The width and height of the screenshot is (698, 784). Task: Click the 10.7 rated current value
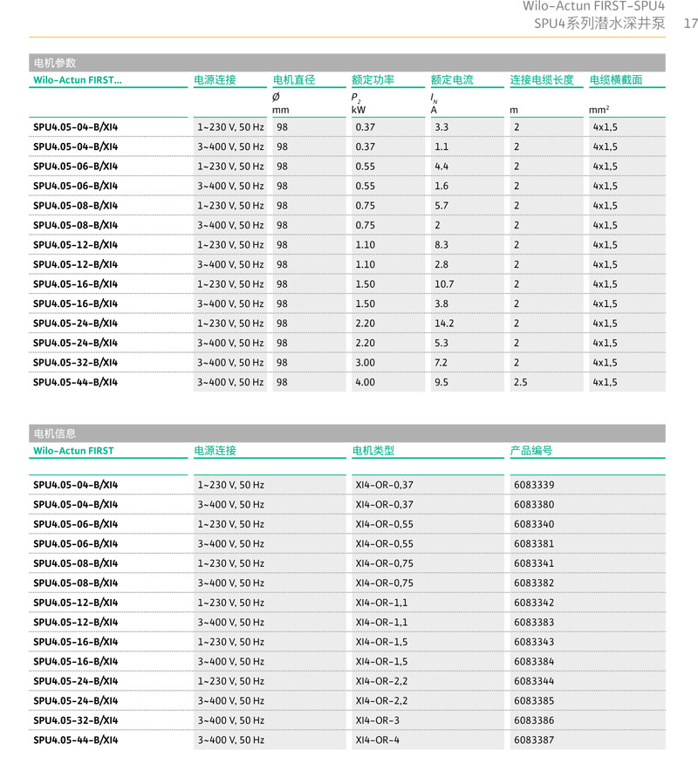pos(444,284)
